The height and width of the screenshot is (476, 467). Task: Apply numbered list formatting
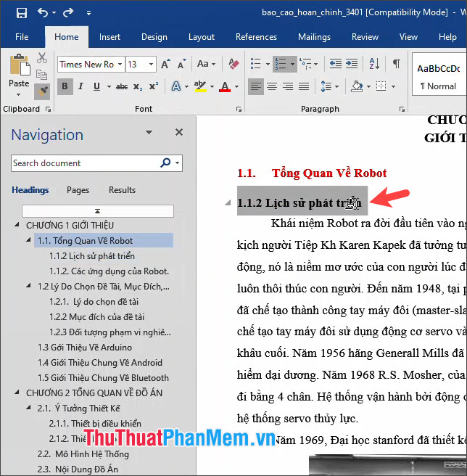tap(281, 64)
